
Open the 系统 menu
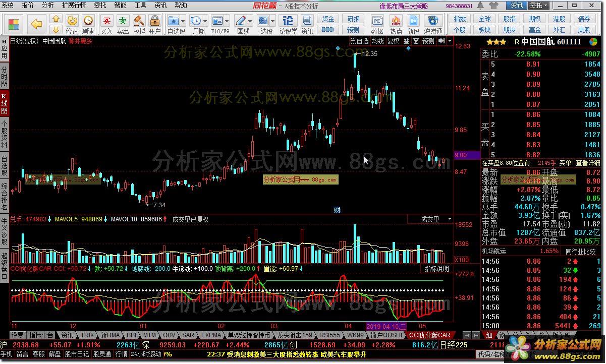[9, 5]
